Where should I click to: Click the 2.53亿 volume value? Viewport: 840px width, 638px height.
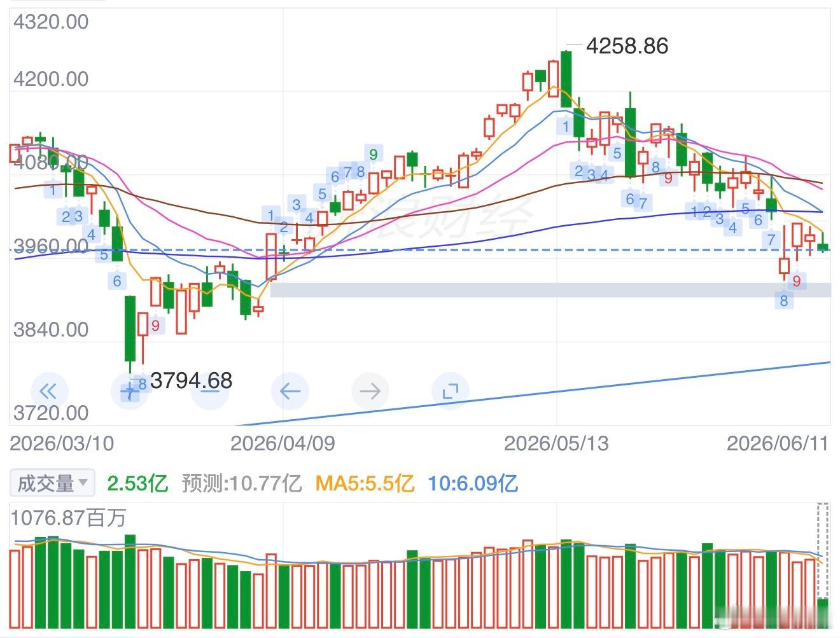[x=137, y=483]
